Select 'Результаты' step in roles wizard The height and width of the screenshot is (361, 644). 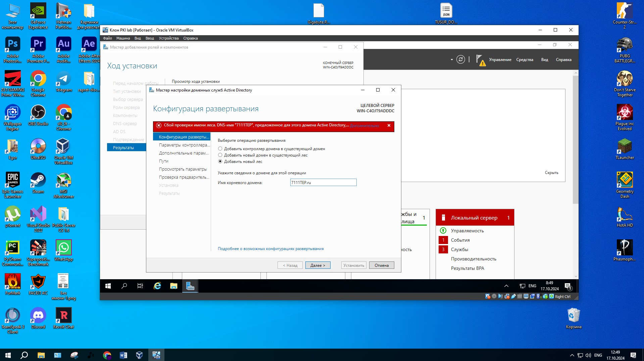127,148
